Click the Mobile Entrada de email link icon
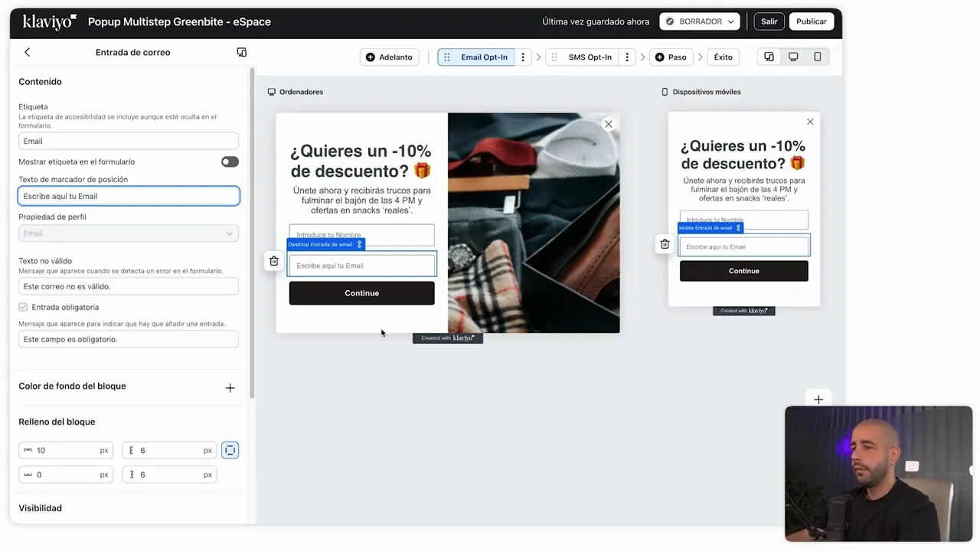The width and height of the screenshot is (980, 551). (738, 228)
